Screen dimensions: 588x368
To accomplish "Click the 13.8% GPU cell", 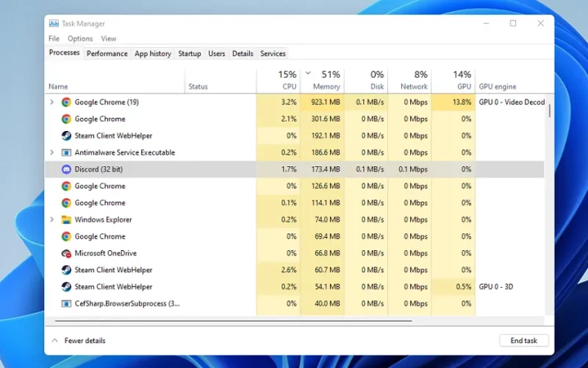I will pyautogui.click(x=453, y=102).
